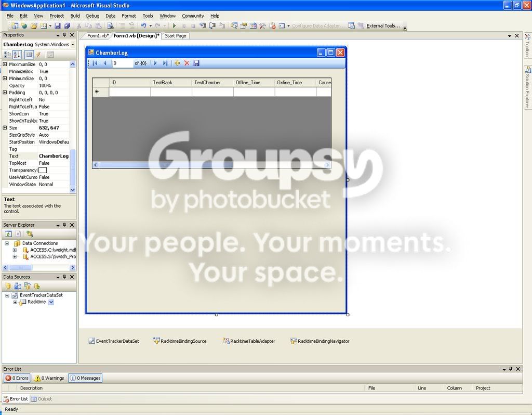This screenshot has width=532, height=415.
Task: Click the Toolbox (hammer and wrench) toolbar icon
Action: pyautogui.click(x=262, y=26)
